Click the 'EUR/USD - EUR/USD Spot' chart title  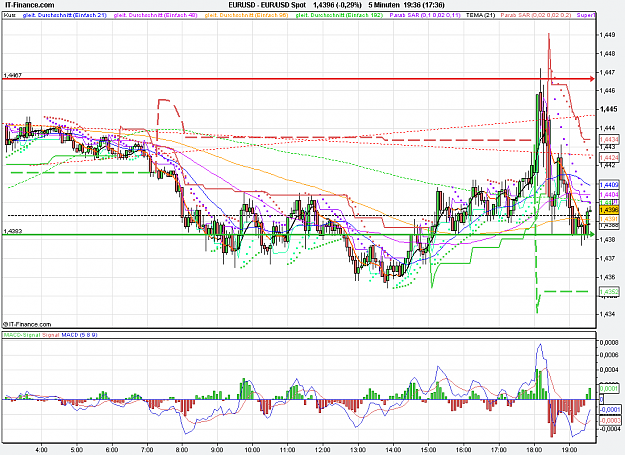pyautogui.click(x=267, y=5)
